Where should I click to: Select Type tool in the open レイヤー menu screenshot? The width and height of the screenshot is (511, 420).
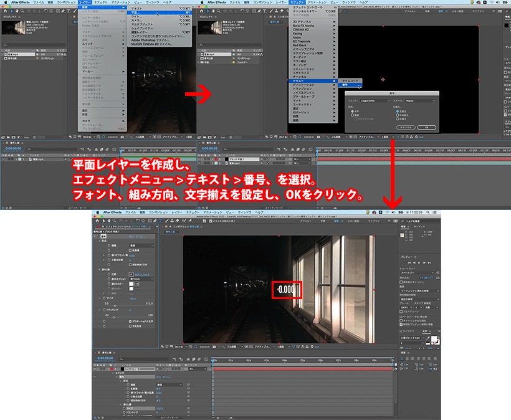coord(68,11)
